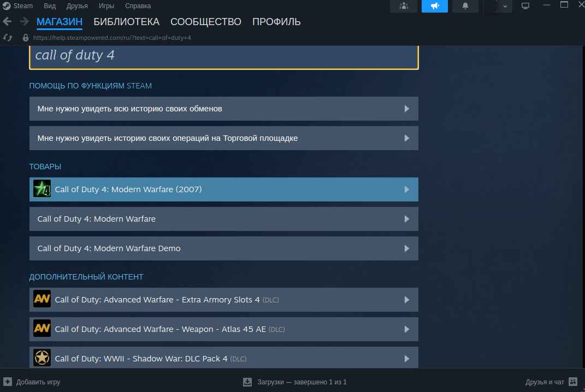Click arrow on Modern Warfare Demo row
585x392 pixels.
(407, 248)
